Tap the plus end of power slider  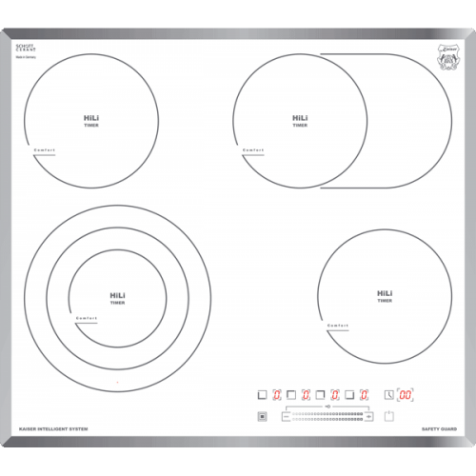coord(368,416)
